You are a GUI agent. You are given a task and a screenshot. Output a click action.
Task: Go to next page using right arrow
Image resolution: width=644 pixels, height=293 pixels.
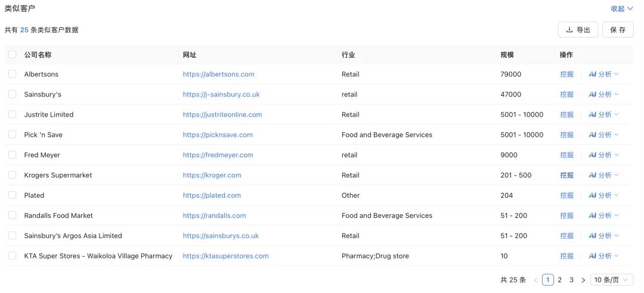(583, 280)
